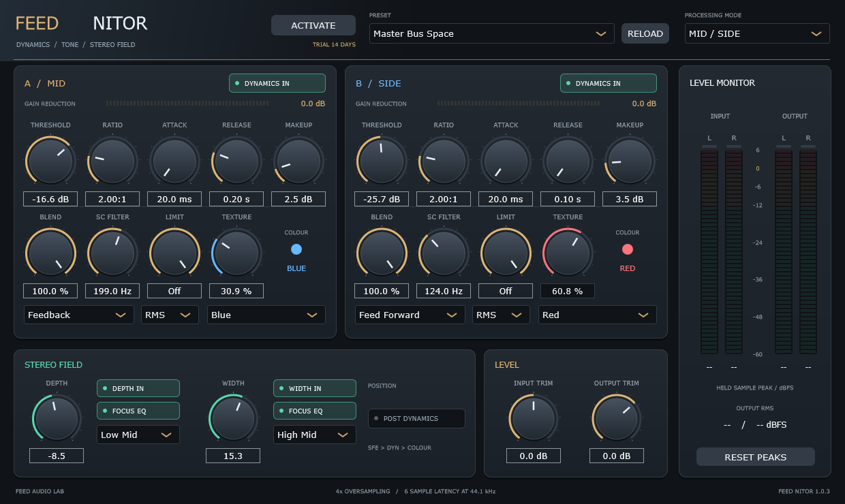Click the MID ATTACK knob
This screenshot has width=845, height=504.
[x=174, y=161]
